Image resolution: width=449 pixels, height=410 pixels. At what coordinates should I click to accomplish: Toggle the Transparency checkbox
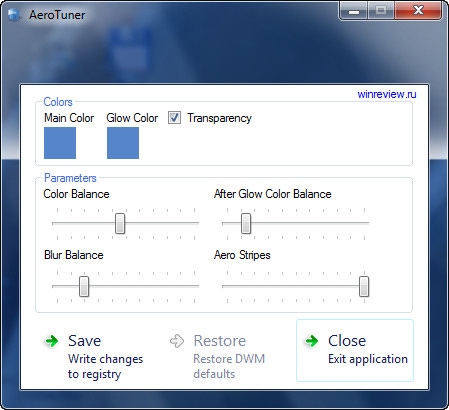(174, 118)
